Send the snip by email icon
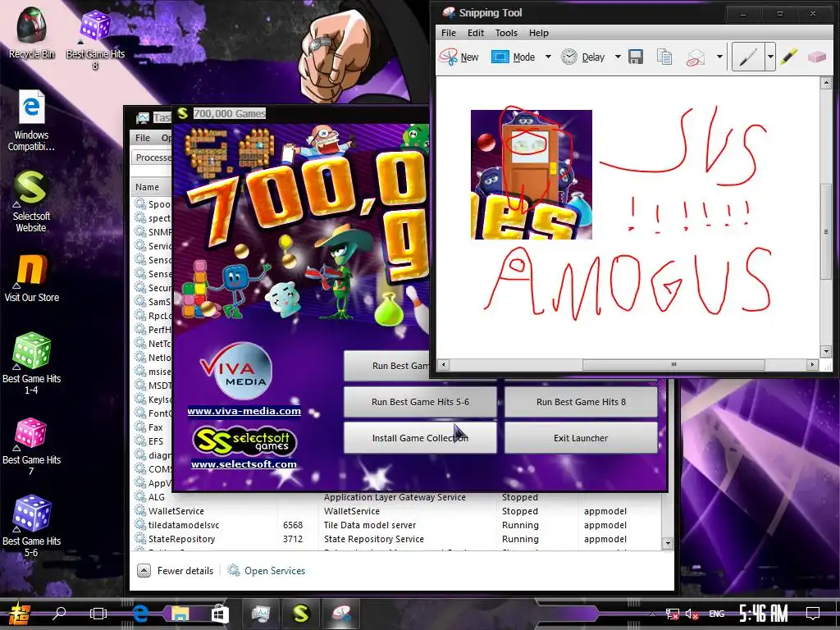 pos(696,57)
